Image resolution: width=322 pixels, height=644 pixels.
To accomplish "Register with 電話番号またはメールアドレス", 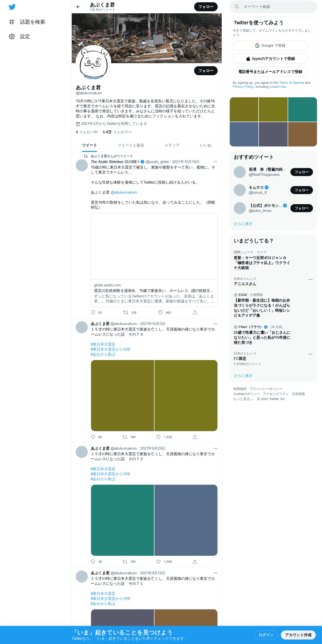I will click(x=270, y=72).
